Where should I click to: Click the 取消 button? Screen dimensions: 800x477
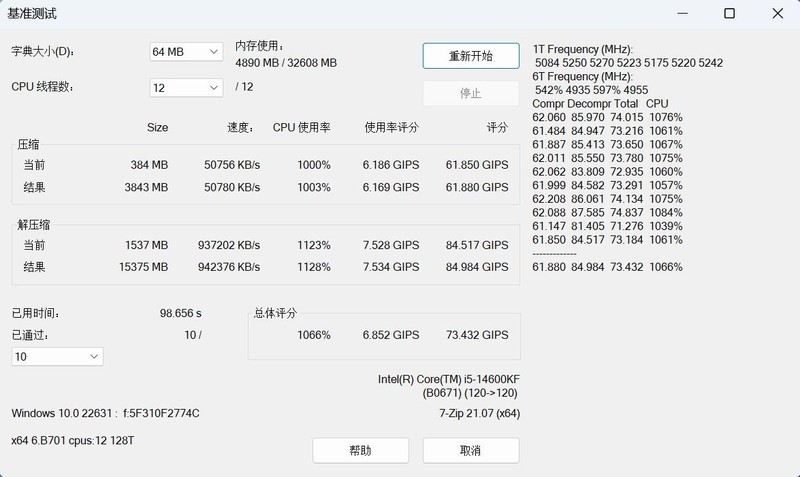[x=471, y=450]
